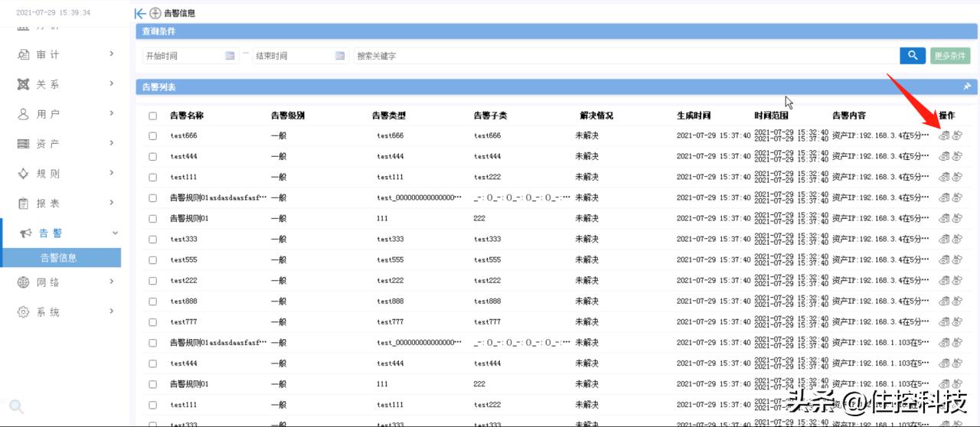
Task: Tick checkbox of test444 row with IP 192.168.1.103
Action: [153, 363]
